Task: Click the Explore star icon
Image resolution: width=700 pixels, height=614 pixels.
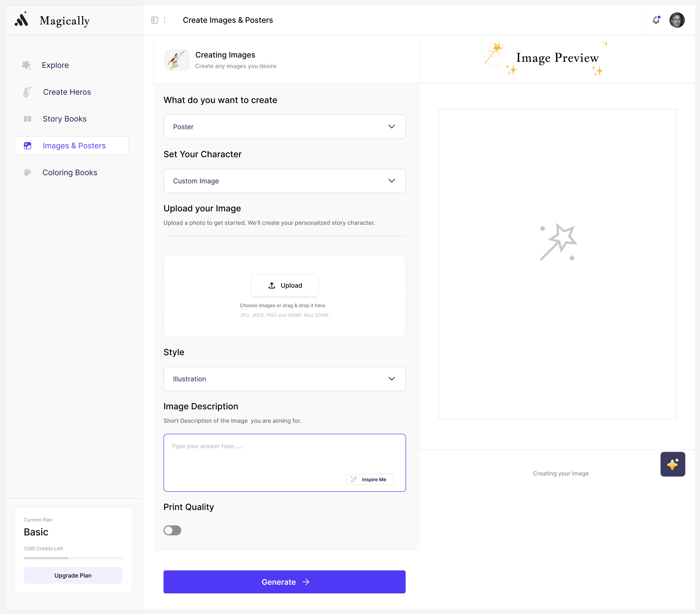Action: click(27, 65)
